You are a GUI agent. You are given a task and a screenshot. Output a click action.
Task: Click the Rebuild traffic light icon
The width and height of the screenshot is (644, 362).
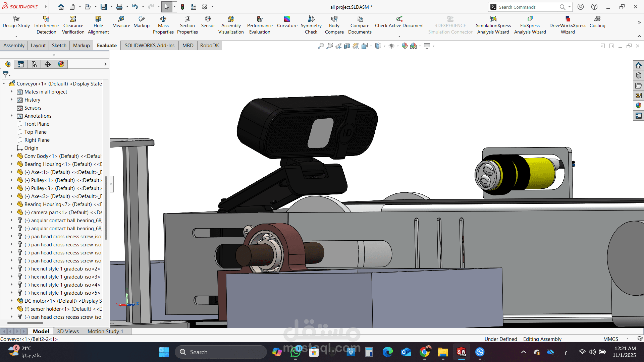click(x=182, y=7)
